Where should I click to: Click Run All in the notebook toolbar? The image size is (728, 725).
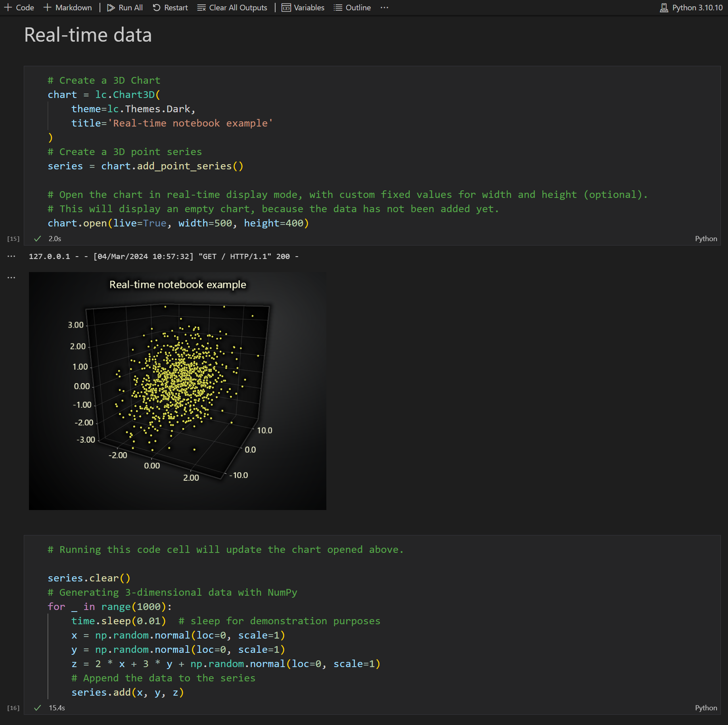pyautogui.click(x=125, y=8)
